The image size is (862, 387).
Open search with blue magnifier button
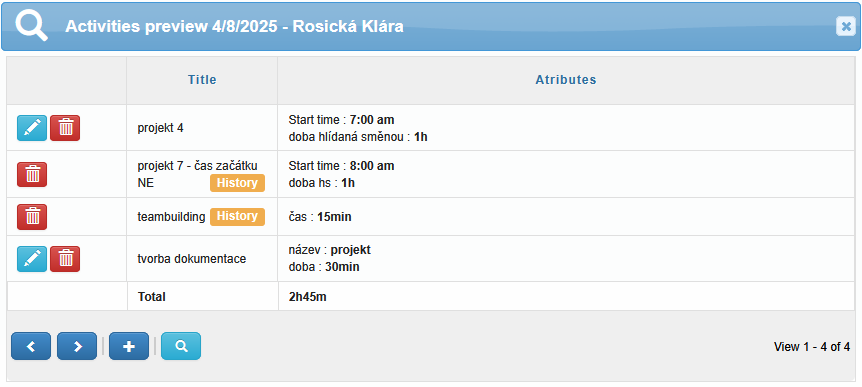pos(181,346)
